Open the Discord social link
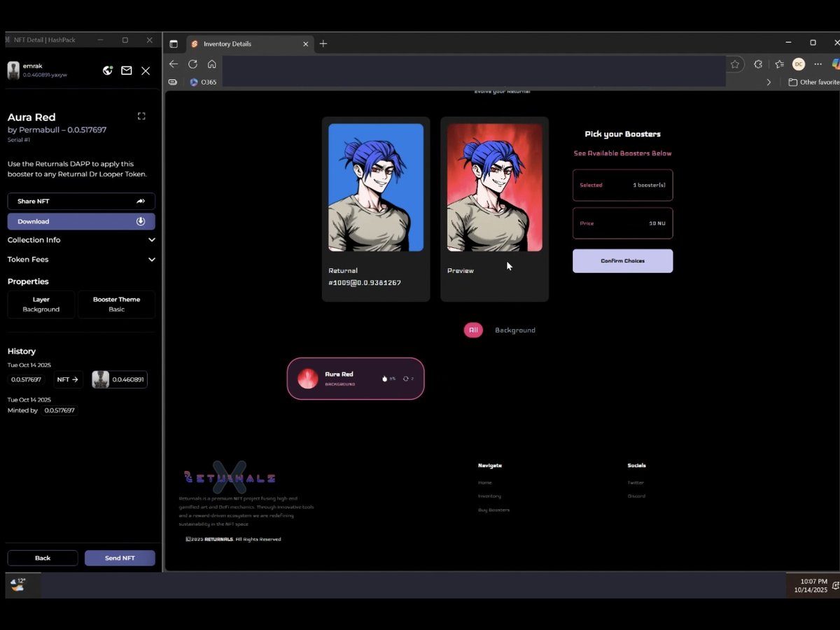 tap(636, 496)
